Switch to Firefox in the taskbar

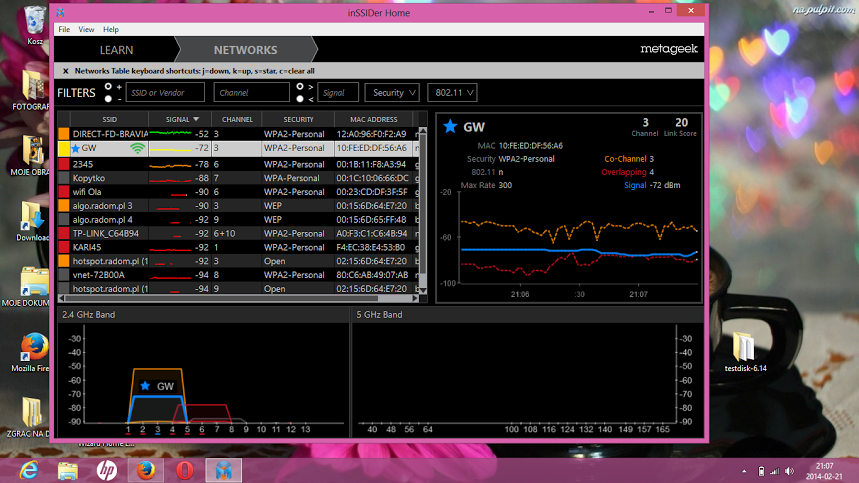146,470
